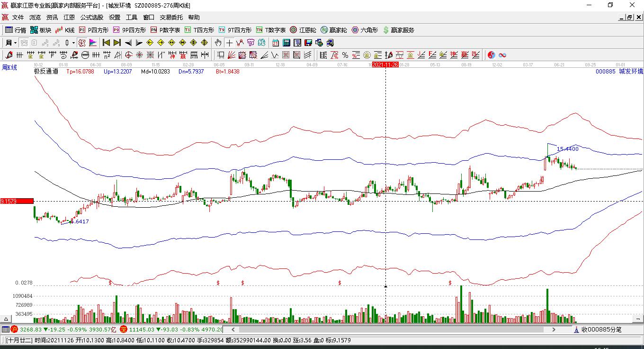This screenshot has width=644, height=349.
Task: Click the Tp=16.0788 value
Action: (80, 72)
